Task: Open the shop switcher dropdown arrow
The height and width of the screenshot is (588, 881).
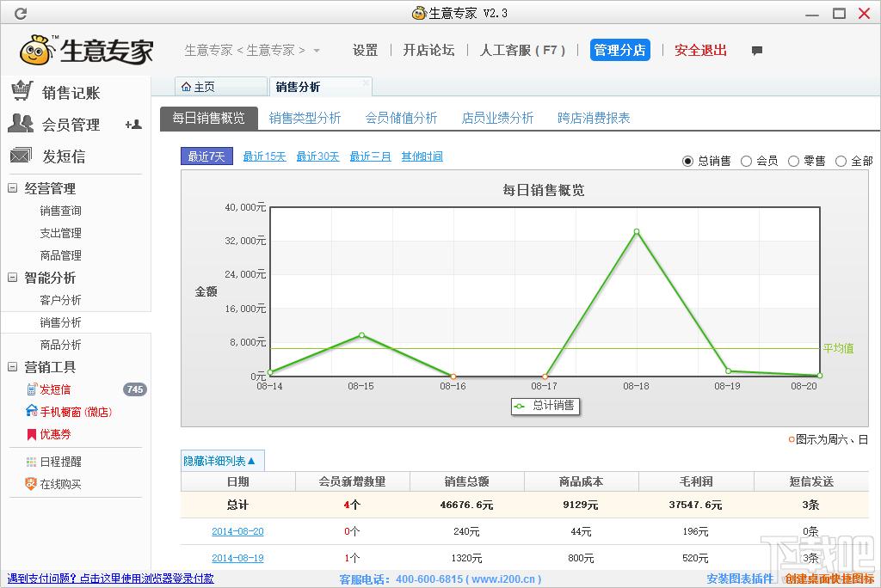Action: (317, 51)
